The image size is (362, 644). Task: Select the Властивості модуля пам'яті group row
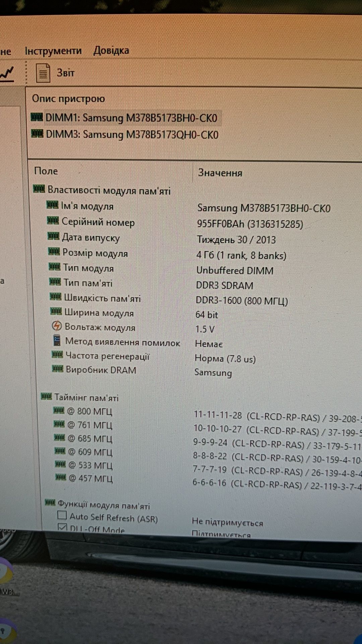pos(109,191)
